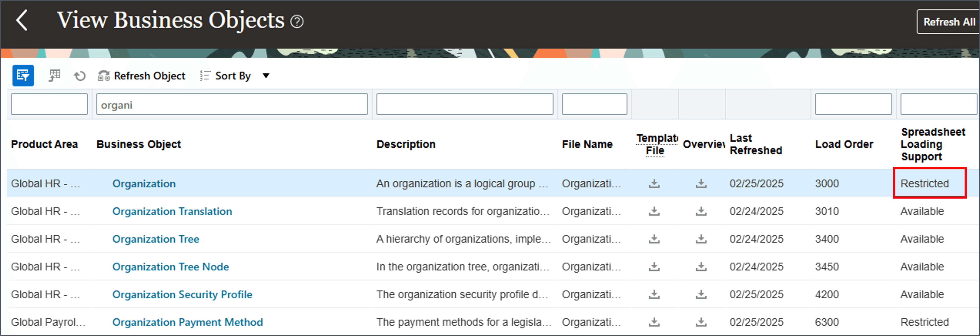Click the circular refresh arrow icon
The width and height of the screenshot is (980, 336).
click(x=79, y=76)
